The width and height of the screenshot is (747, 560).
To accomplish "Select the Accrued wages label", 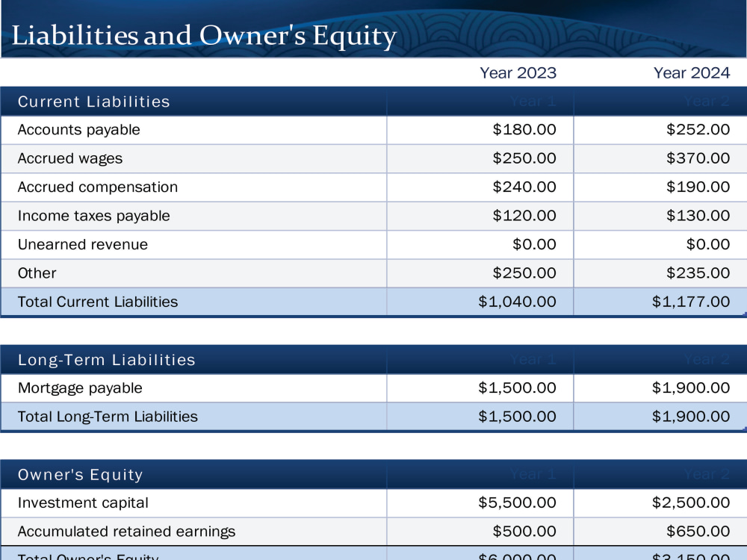I will [70, 158].
